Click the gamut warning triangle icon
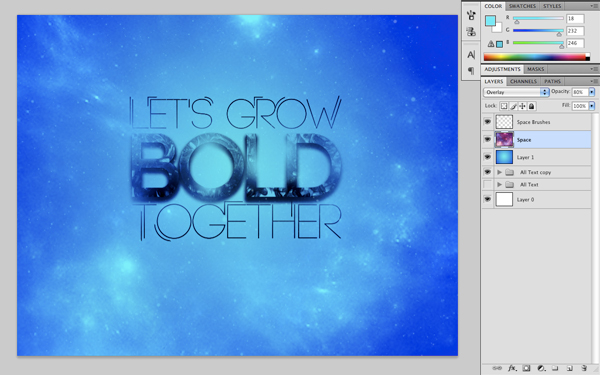600x375 pixels. click(491, 44)
